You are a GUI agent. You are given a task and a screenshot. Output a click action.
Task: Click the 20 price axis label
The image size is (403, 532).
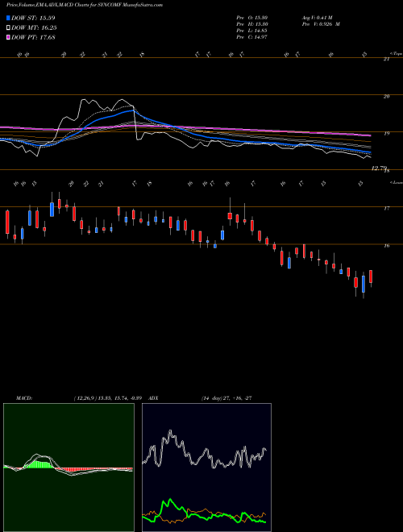[x=386, y=97]
